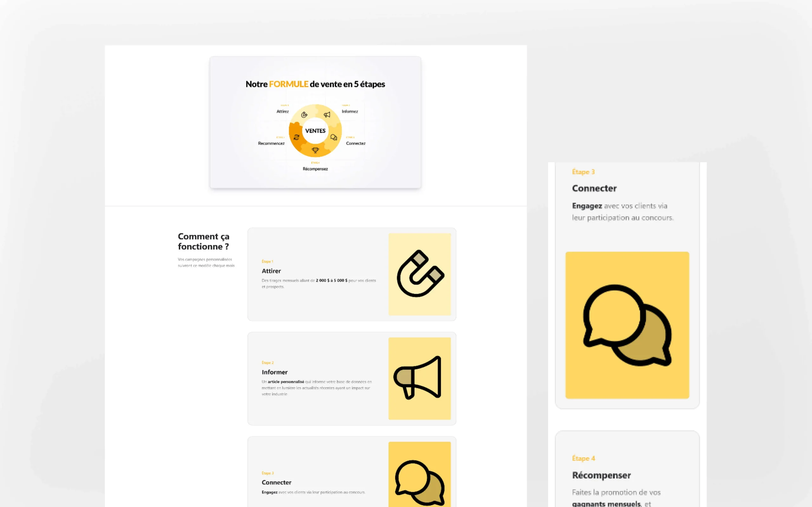This screenshot has width=812, height=507.
Task: Click the chat bubbles icon in desktop Connecter card
Action: coord(419,482)
